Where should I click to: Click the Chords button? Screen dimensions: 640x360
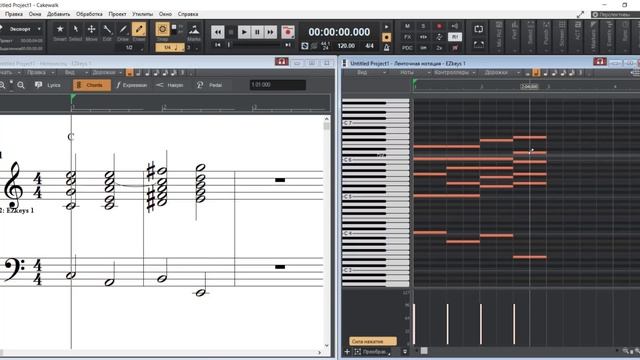pyautogui.click(x=91, y=85)
